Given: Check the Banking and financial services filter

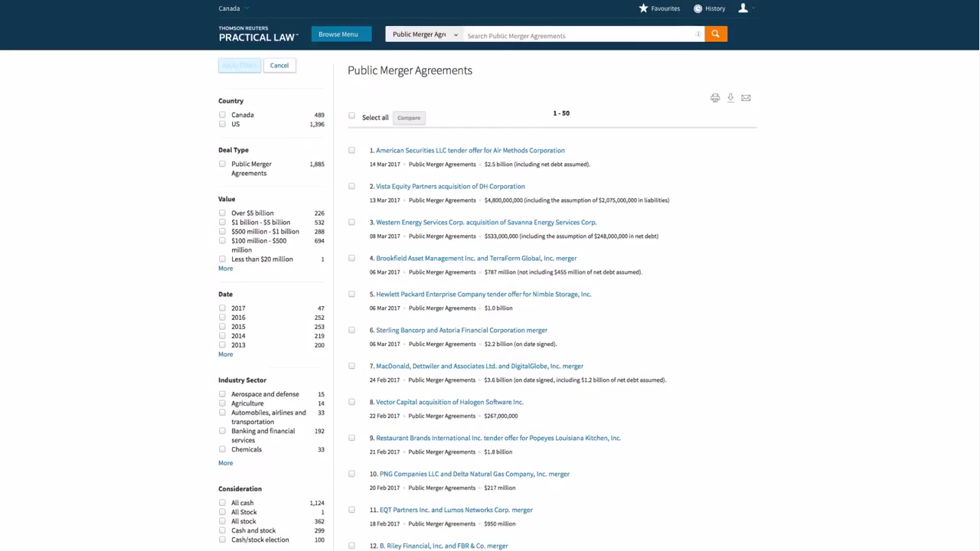Looking at the screenshot, I should pyautogui.click(x=222, y=431).
